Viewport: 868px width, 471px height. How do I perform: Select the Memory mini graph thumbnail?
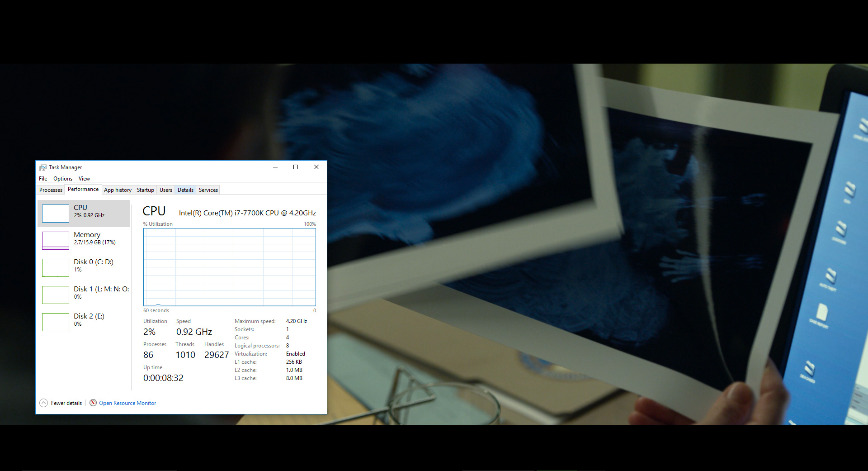pyautogui.click(x=56, y=240)
